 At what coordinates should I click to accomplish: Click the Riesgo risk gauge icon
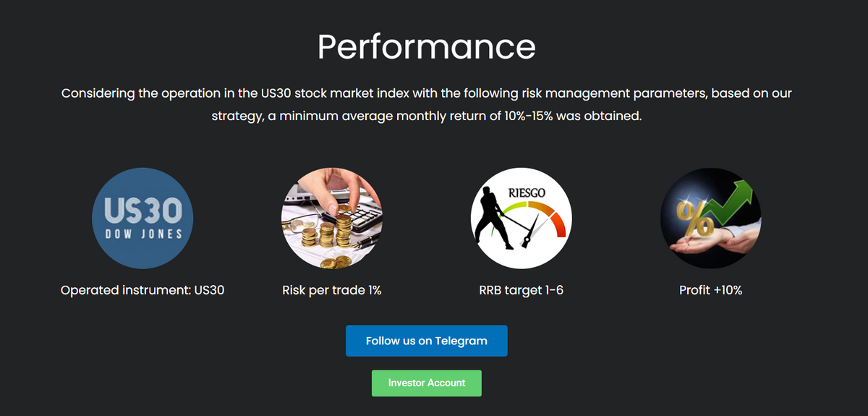click(522, 218)
